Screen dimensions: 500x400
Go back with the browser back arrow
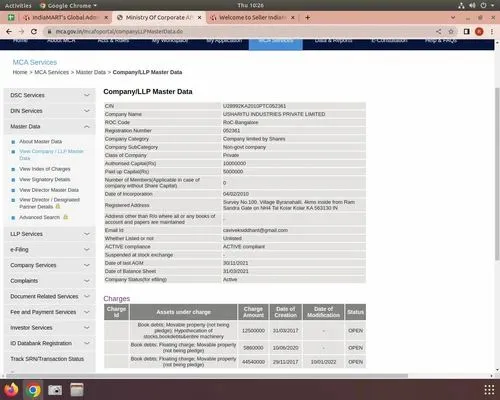tap(9, 31)
